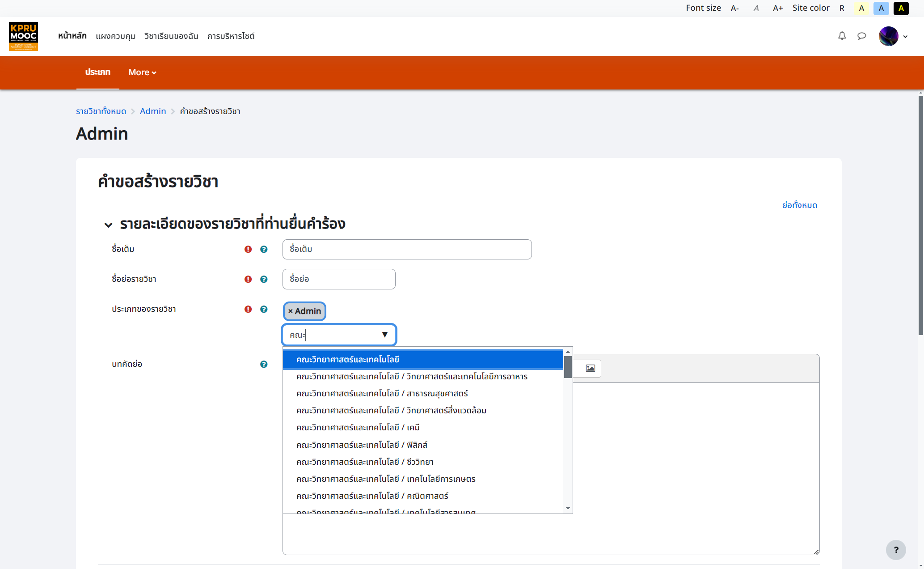This screenshot has height=569, width=924.
Task: Decrease font size with A-
Action: coord(734,8)
